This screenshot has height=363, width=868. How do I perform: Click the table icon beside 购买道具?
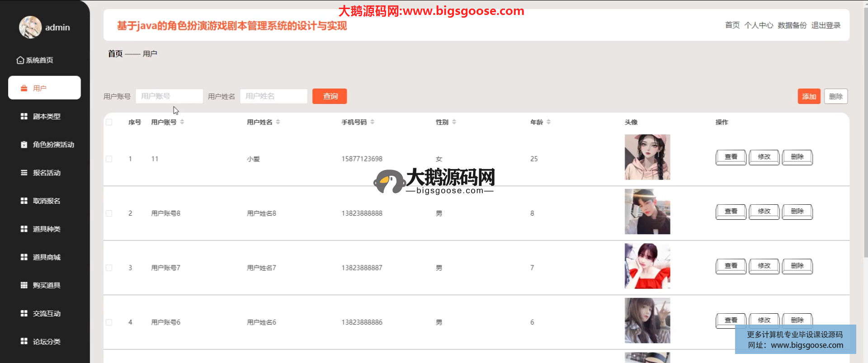tap(24, 285)
